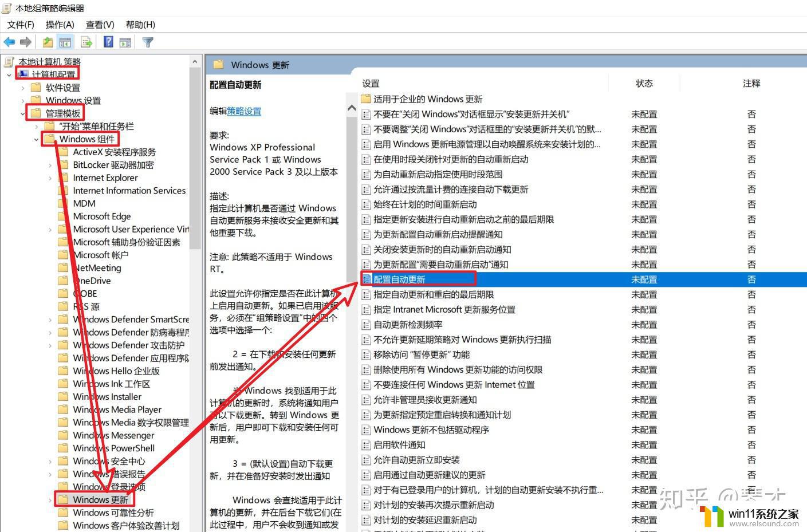Screen dimensions: 807x532
Task: Click the folder icon beside Microsoft Edge
Action: click(64, 216)
